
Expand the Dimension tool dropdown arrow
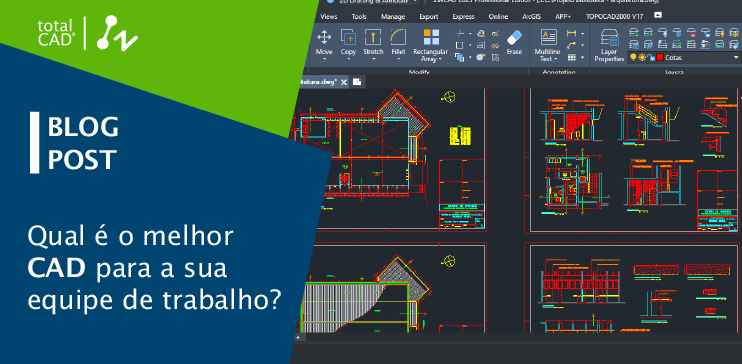point(582,33)
